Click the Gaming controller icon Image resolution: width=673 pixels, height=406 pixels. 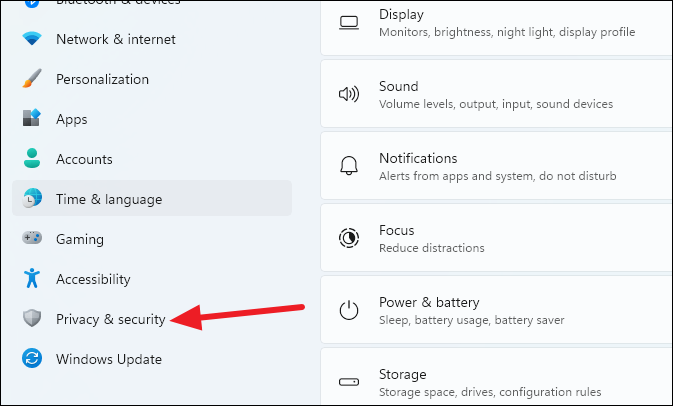click(x=32, y=239)
